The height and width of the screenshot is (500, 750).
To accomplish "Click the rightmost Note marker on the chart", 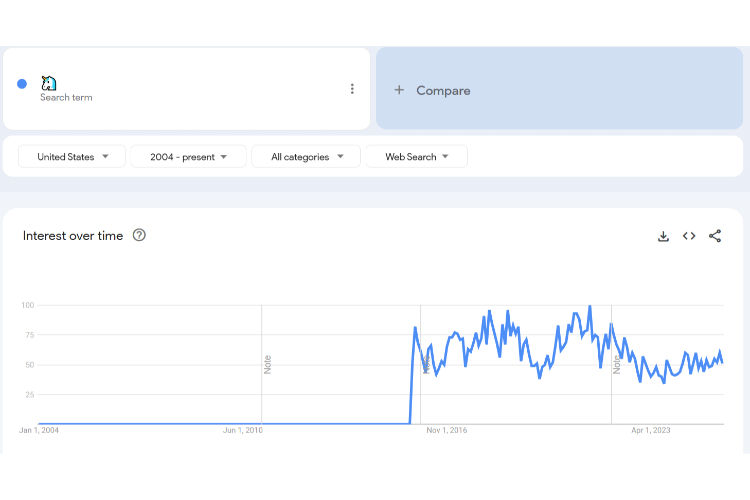I will point(617,364).
